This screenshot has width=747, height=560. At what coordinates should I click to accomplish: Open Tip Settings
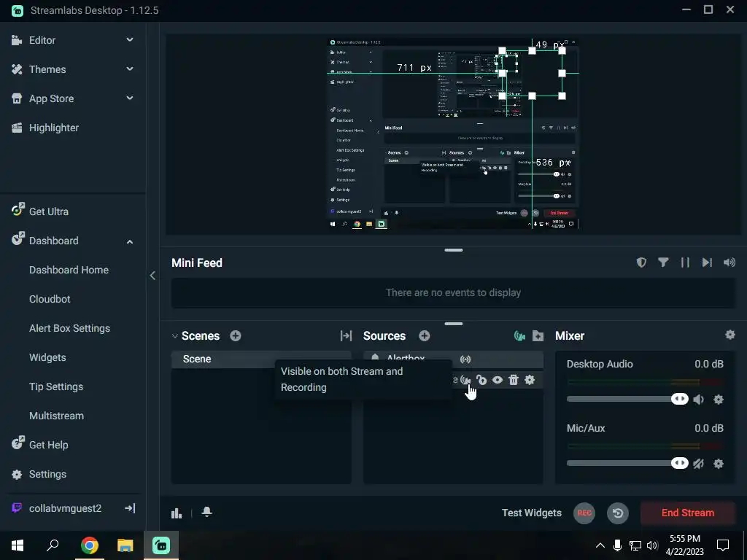(x=56, y=386)
